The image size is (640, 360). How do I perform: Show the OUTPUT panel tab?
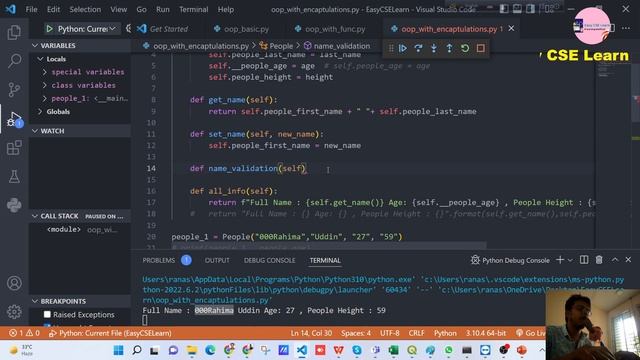(x=217, y=260)
